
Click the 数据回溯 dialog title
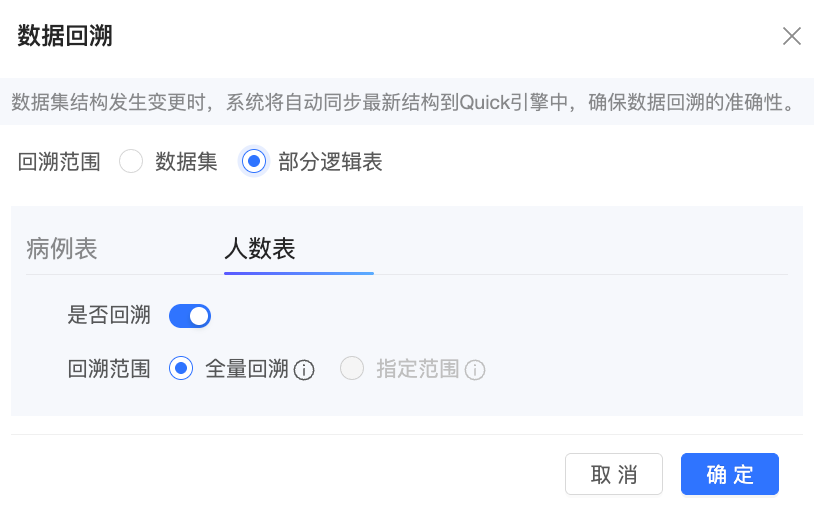coord(65,36)
